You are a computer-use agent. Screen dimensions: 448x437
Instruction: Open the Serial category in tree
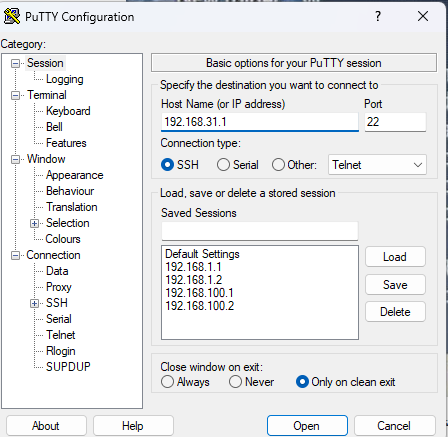[59, 319]
